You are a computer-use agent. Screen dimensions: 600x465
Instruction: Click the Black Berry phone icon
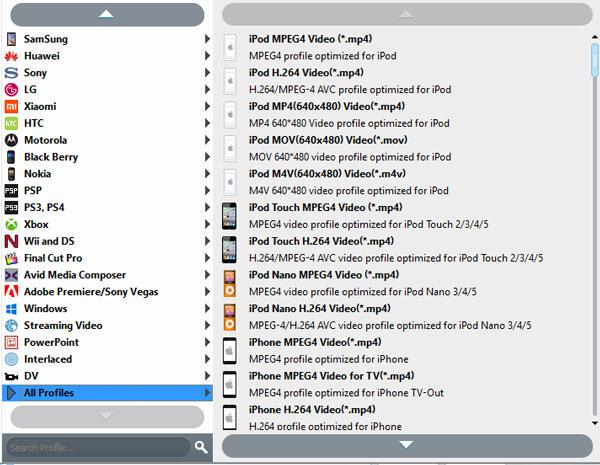click(x=11, y=157)
